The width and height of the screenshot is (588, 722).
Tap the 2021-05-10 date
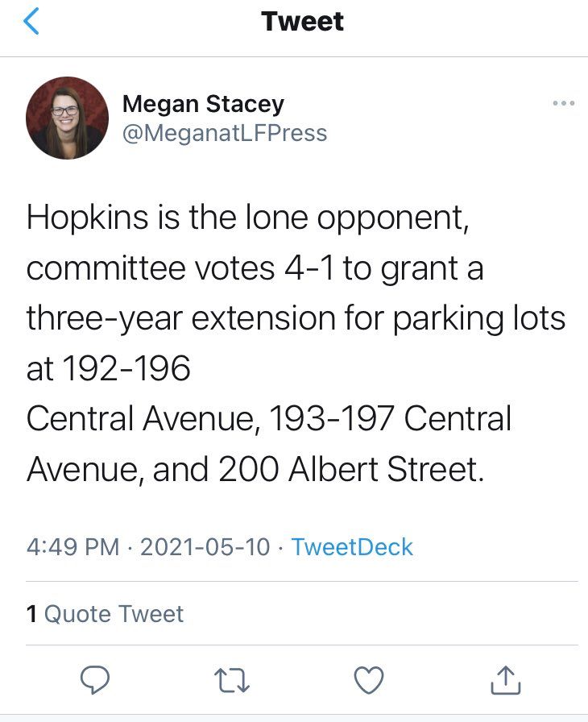click(205, 547)
